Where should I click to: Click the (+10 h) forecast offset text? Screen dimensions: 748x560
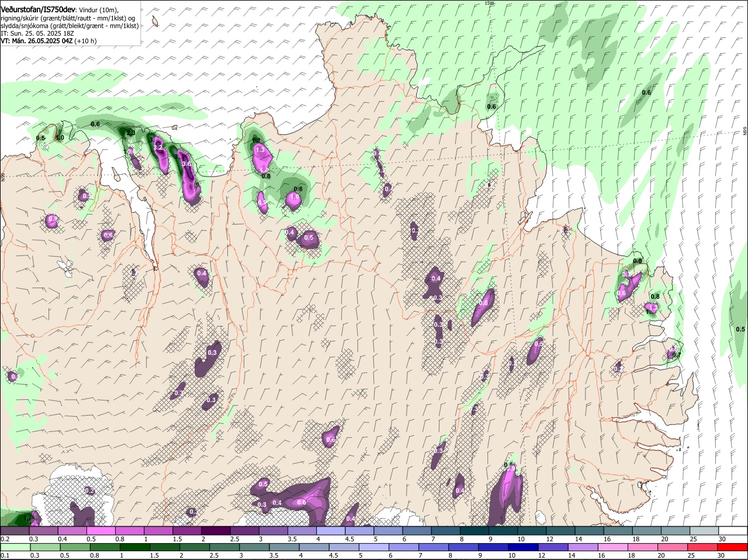point(85,41)
